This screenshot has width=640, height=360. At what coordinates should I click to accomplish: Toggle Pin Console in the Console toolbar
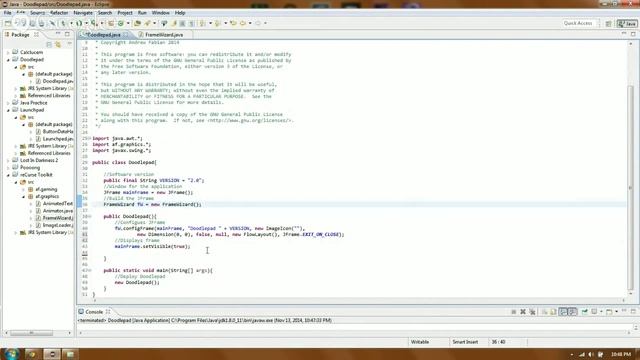(584, 312)
